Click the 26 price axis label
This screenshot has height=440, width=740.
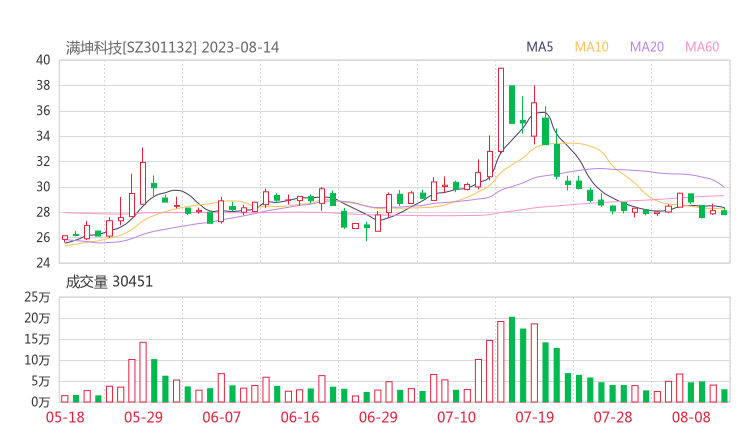[43, 237]
